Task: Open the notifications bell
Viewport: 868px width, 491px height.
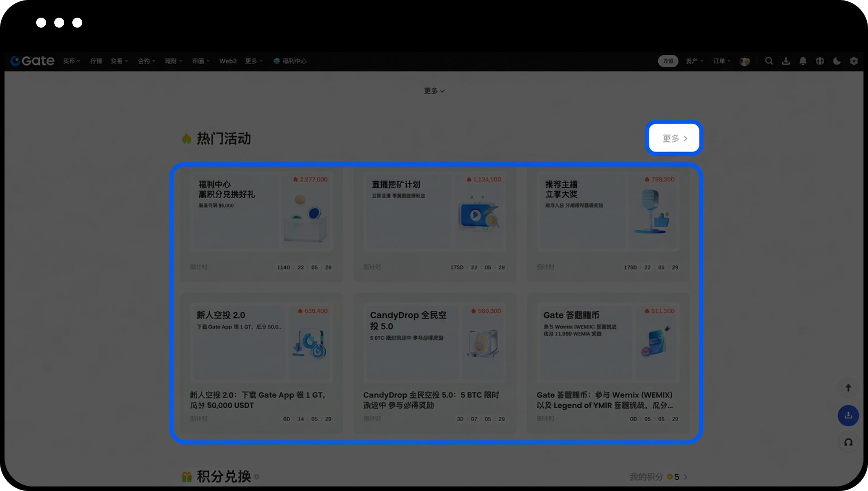Action: coord(803,61)
